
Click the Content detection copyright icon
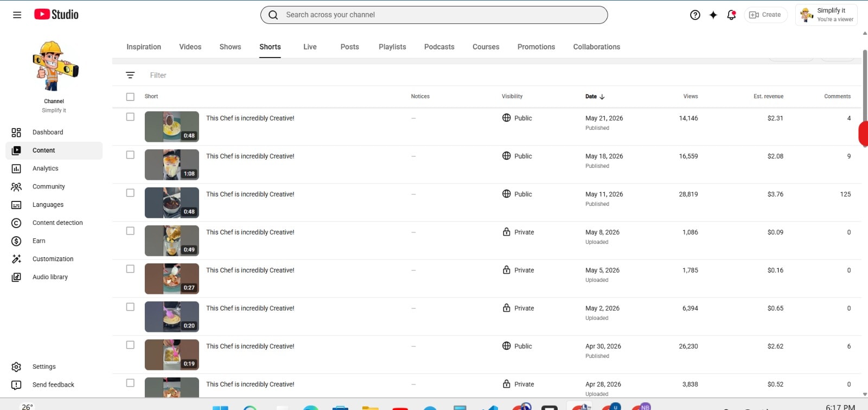pos(16,223)
